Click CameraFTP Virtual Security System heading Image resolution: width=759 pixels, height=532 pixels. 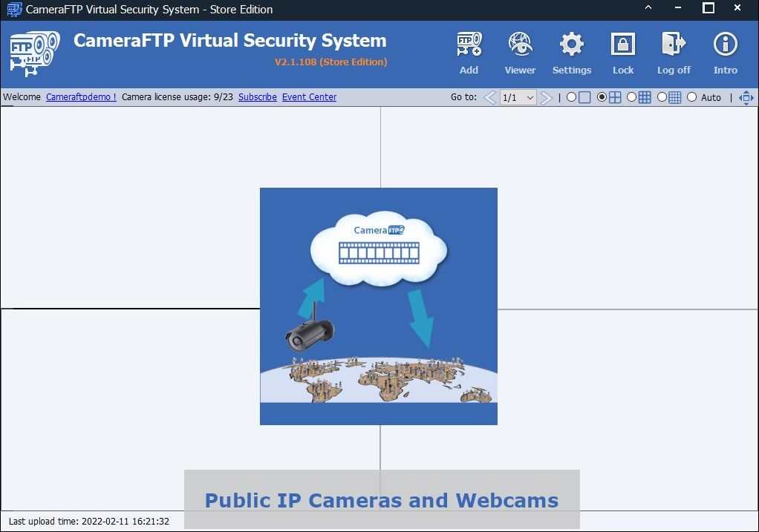[230, 41]
